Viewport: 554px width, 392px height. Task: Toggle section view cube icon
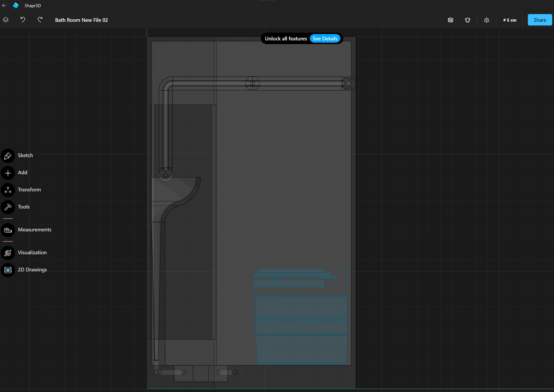pyautogui.click(x=451, y=20)
